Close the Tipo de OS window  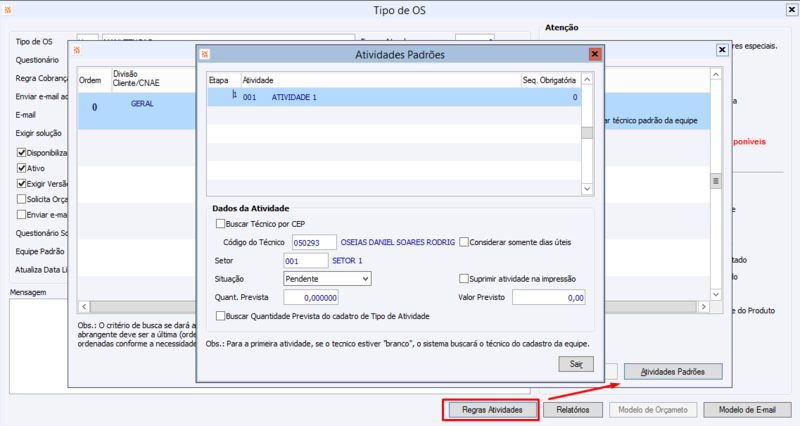pyautogui.click(x=791, y=10)
